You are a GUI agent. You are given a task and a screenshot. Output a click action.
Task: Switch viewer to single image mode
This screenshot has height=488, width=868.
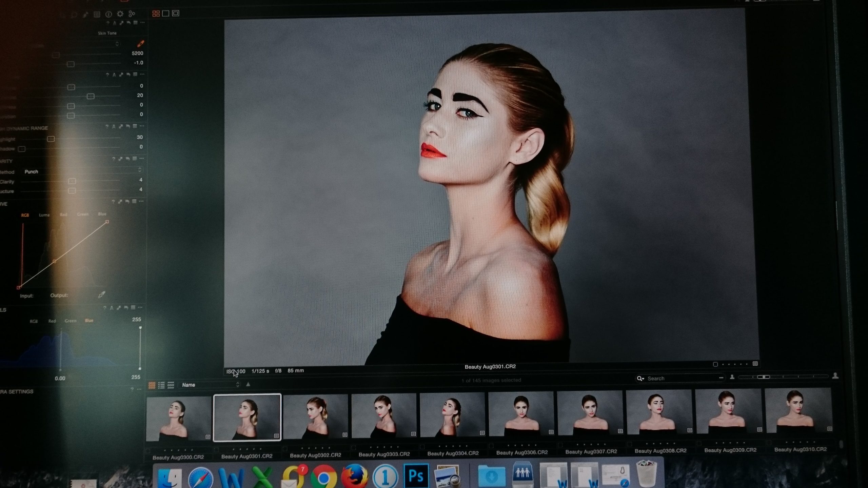click(166, 14)
